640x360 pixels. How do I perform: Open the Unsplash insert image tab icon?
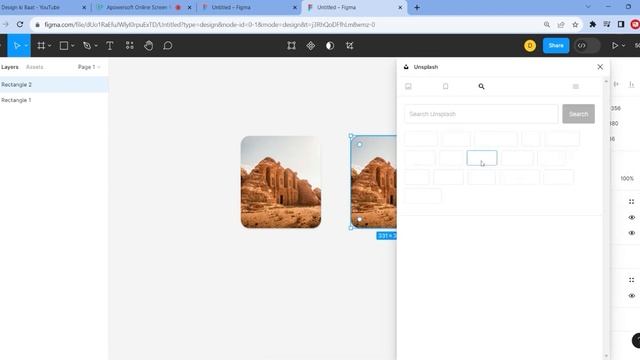tap(408, 86)
